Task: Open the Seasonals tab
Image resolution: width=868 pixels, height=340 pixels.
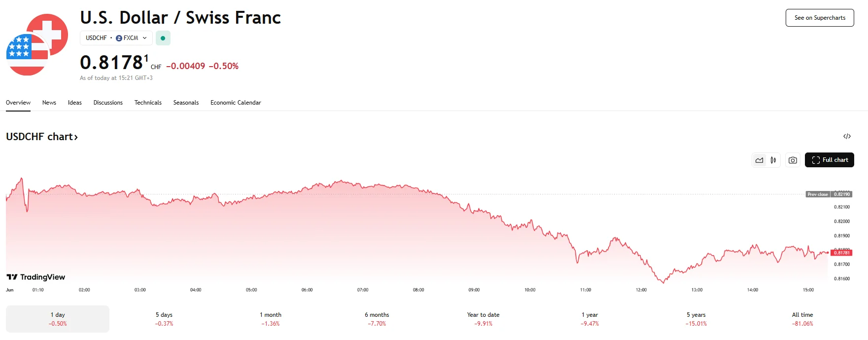Action: pos(186,103)
